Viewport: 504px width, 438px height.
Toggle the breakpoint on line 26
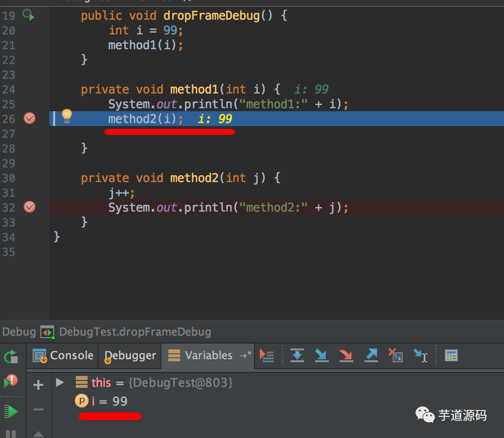coord(29,118)
